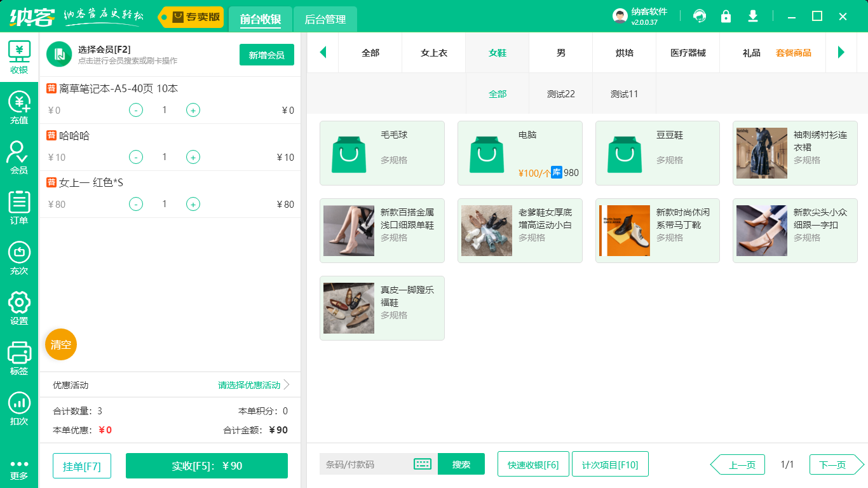
Task: Select the 测试11 subcategory
Action: 625,94
